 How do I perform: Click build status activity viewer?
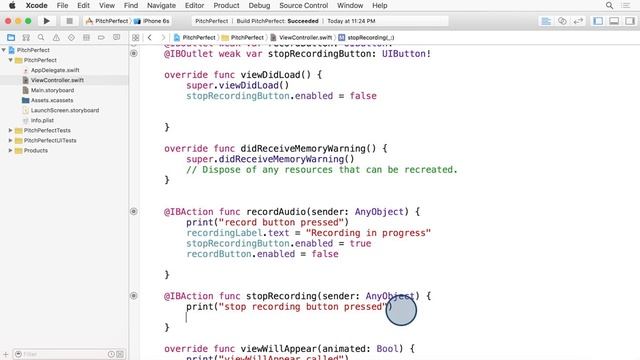[x=320, y=21]
